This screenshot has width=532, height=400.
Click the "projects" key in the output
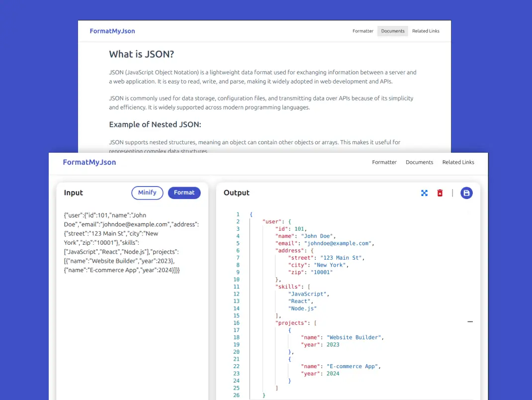point(293,323)
